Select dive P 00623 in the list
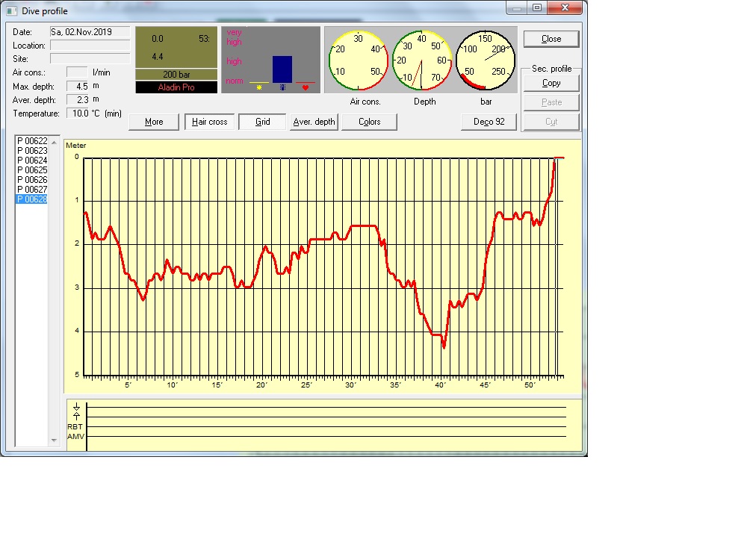Viewport: 747px width, 560px height. [32, 151]
